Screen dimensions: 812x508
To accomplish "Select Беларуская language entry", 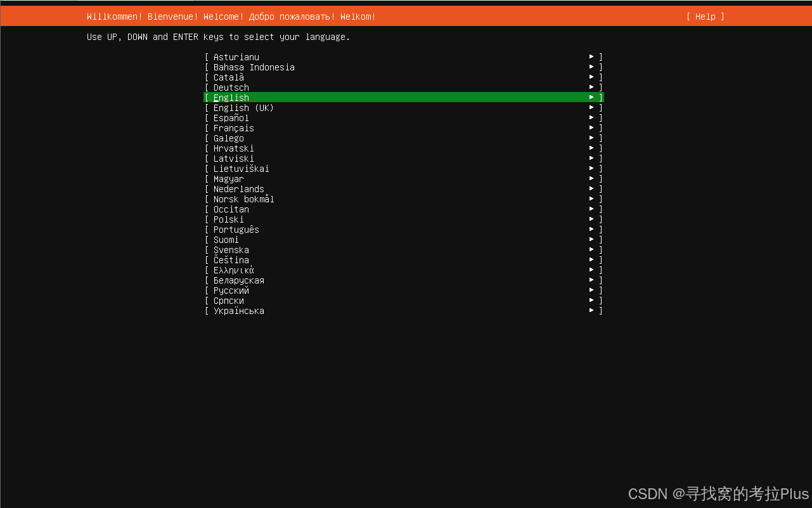I will pyautogui.click(x=404, y=280).
